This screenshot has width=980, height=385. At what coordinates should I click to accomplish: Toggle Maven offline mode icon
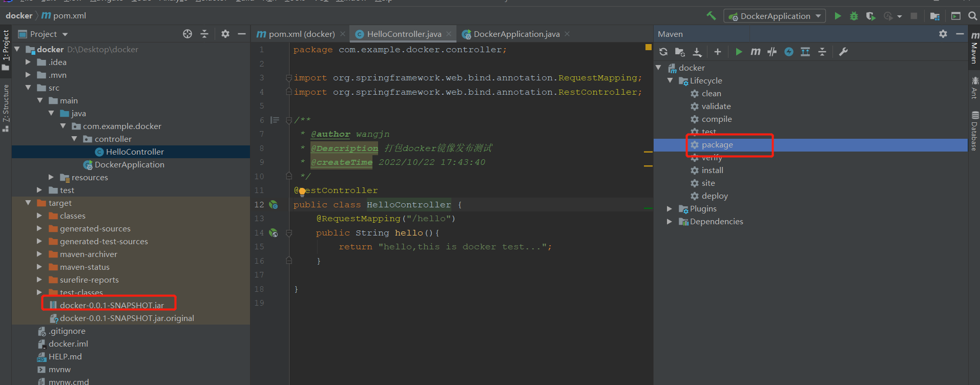(772, 52)
